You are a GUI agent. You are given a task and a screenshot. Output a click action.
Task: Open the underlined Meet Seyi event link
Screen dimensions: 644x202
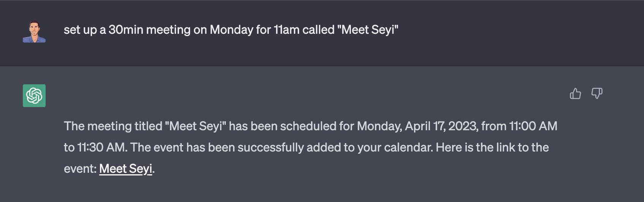point(125,169)
